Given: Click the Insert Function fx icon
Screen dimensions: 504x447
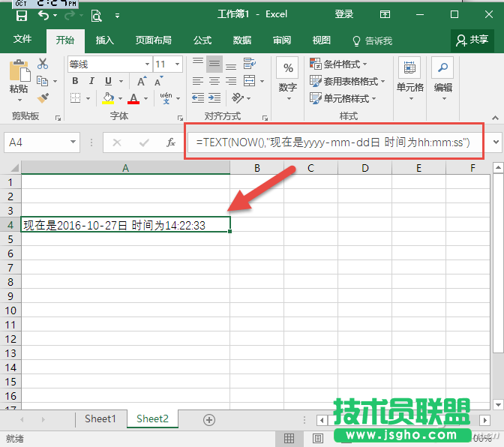Looking at the screenshot, I should [170, 142].
